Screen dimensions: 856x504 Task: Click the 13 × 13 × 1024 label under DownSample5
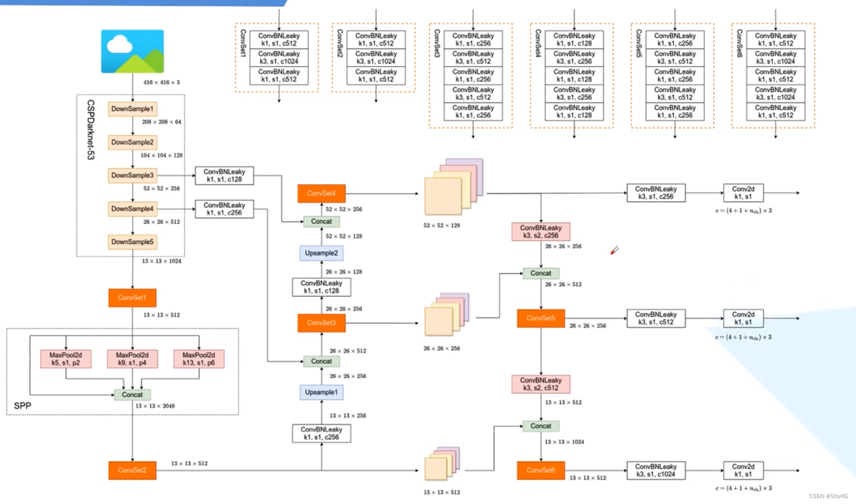(162, 261)
